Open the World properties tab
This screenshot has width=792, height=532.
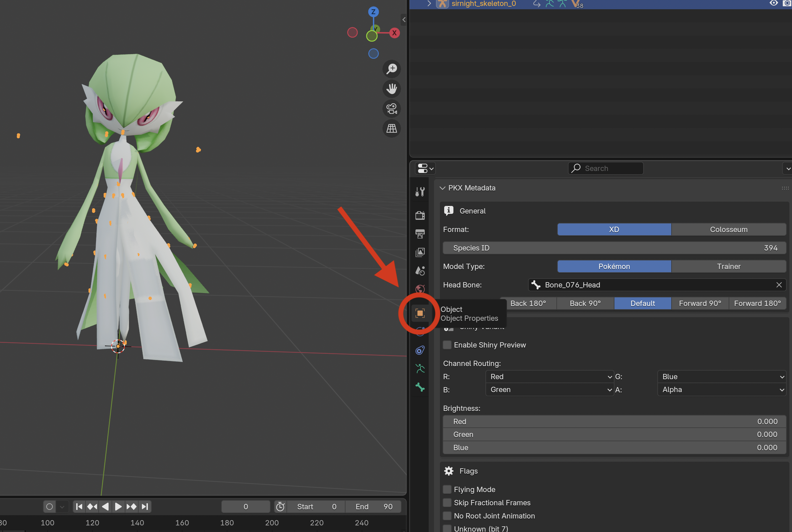point(420,289)
